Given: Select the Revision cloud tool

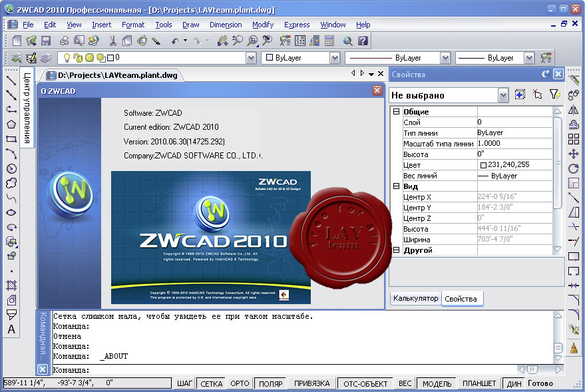Looking at the screenshot, I should point(11,183).
